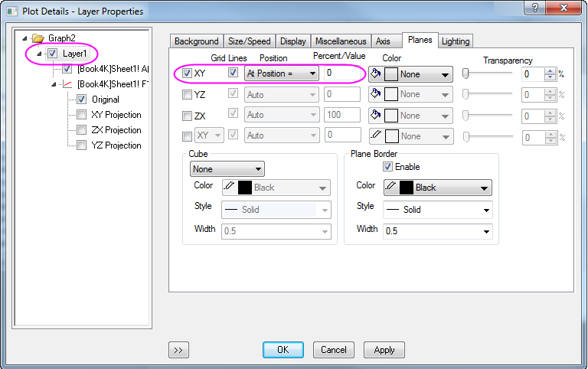Click the Graph2 folder icon

pos(38,38)
